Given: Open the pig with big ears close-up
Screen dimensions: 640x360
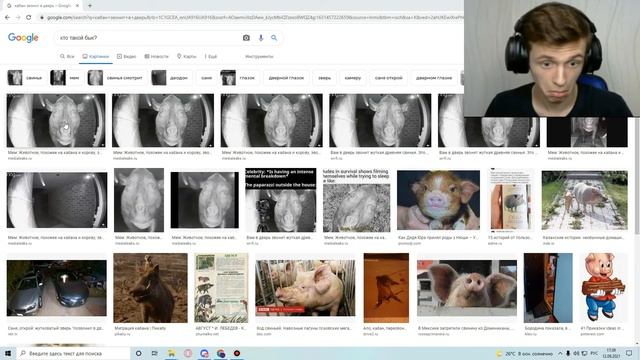Looking at the screenshot, I should pos(467,288).
